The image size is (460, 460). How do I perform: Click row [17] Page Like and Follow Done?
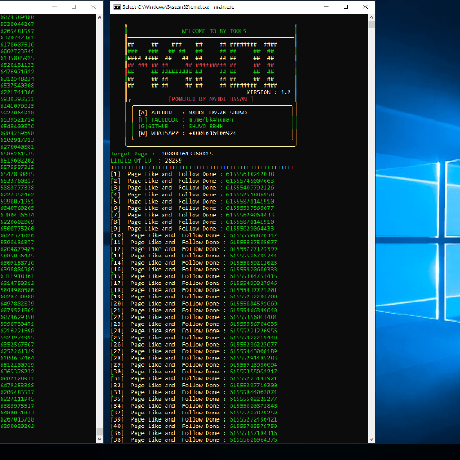tap(194, 283)
